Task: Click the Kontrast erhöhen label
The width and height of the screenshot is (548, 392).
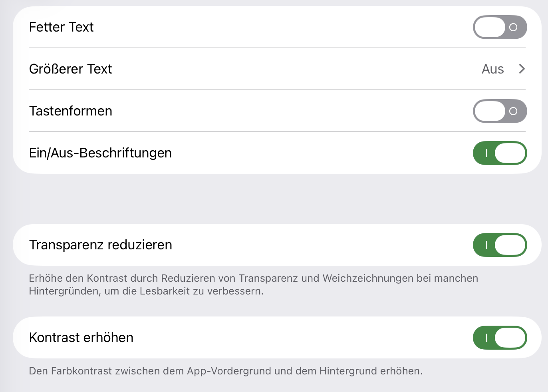Action: click(x=81, y=338)
